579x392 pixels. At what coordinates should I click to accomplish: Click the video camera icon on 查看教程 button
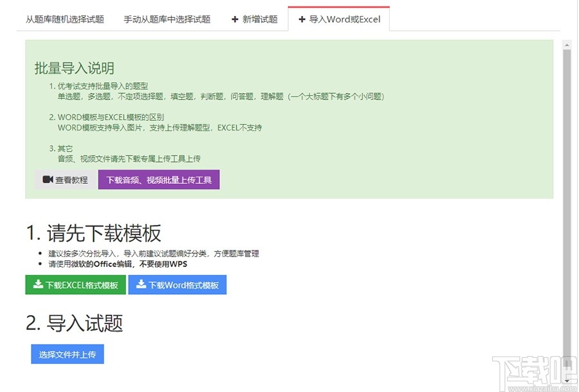[x=46, y=180]
